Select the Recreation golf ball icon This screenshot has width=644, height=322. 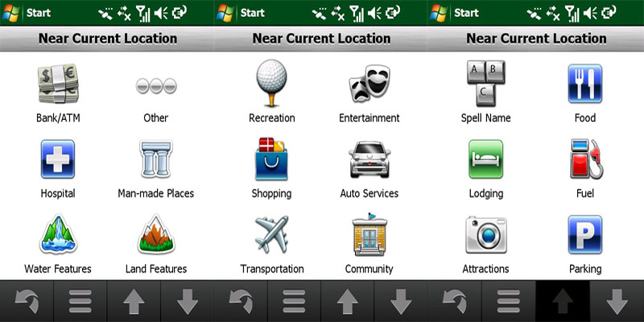point(271,83)
